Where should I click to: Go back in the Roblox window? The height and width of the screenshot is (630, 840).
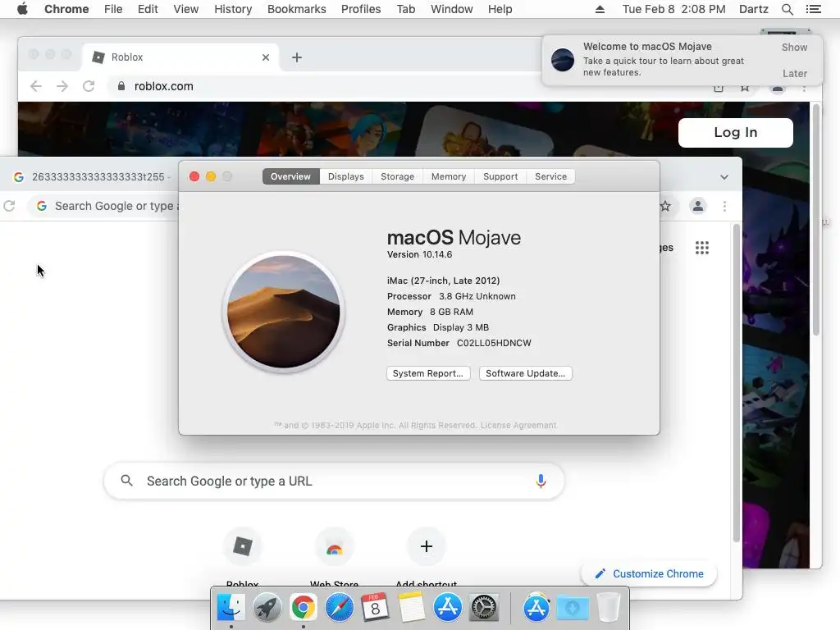[36, 86]
